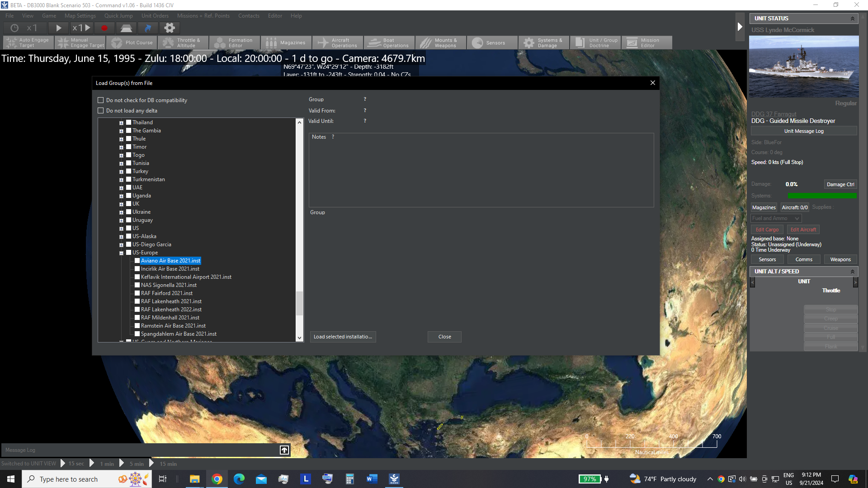The width and height of the screenshot is (868, 488).
Task: Open the unit Weapons button
Action: pyautogui.click(x=840, y=259)
